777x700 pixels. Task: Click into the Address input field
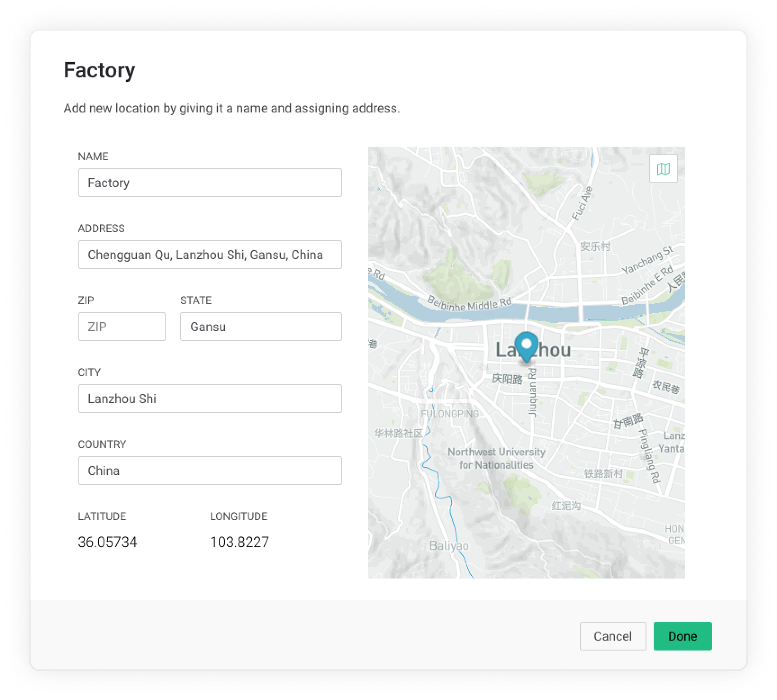(x=210, y=255)
